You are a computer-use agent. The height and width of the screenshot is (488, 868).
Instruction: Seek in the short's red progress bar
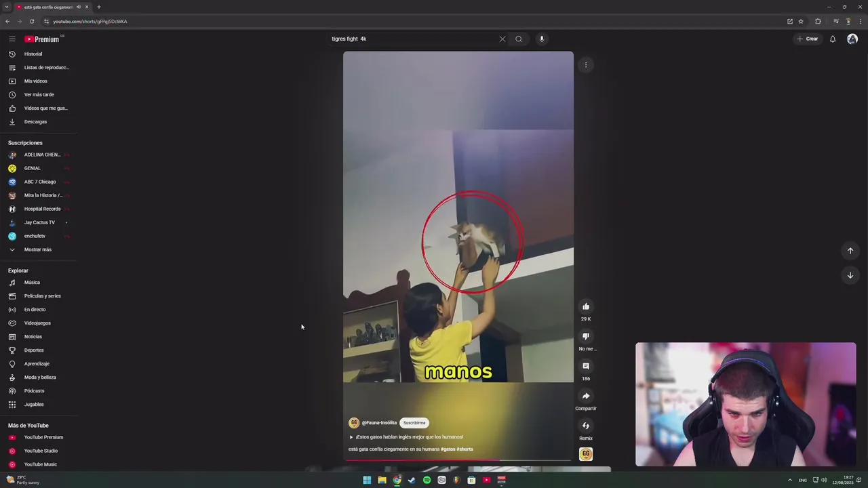(x=458, y=460)
